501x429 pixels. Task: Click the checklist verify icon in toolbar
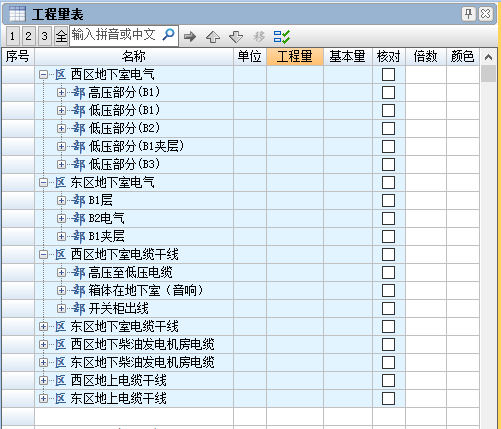[282, 36]
